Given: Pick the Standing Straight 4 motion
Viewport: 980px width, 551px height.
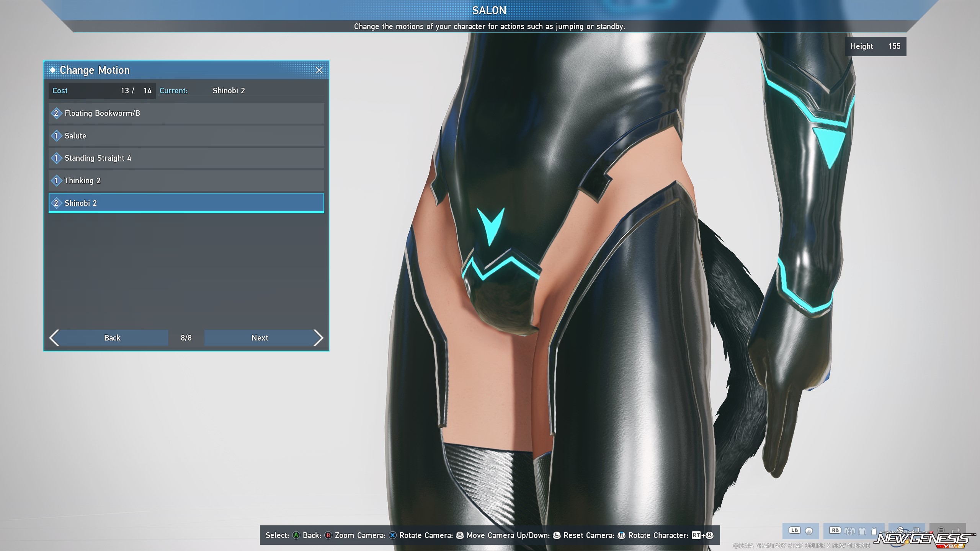Looking at the screenshot, I should tap(186, 158).
